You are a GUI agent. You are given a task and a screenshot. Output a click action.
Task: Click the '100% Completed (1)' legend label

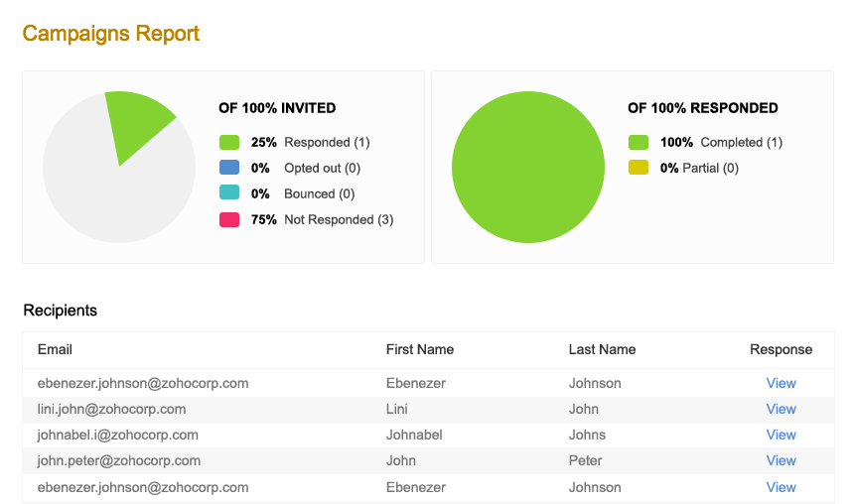721,143
